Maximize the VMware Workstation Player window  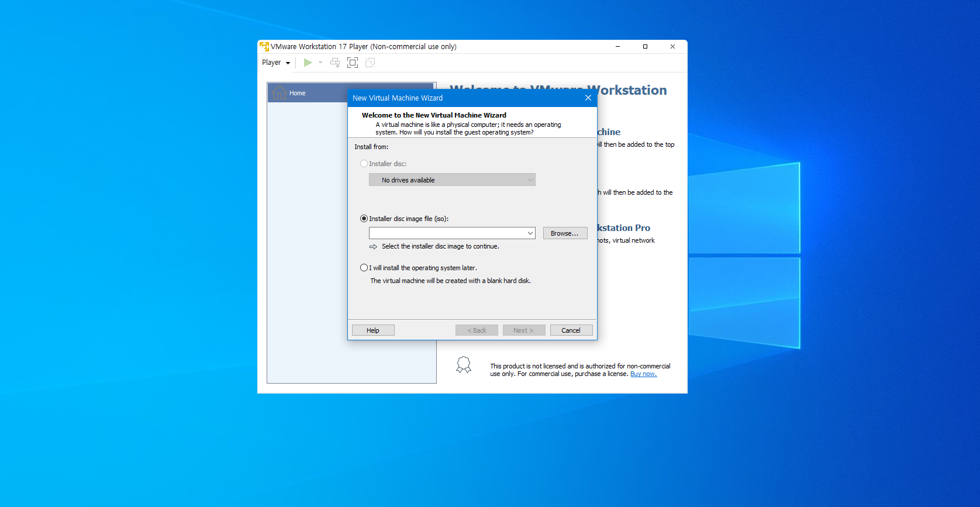(x=645, y=47)
